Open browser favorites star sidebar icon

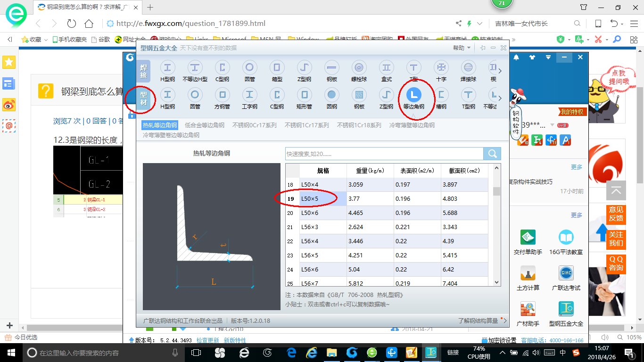9,62
